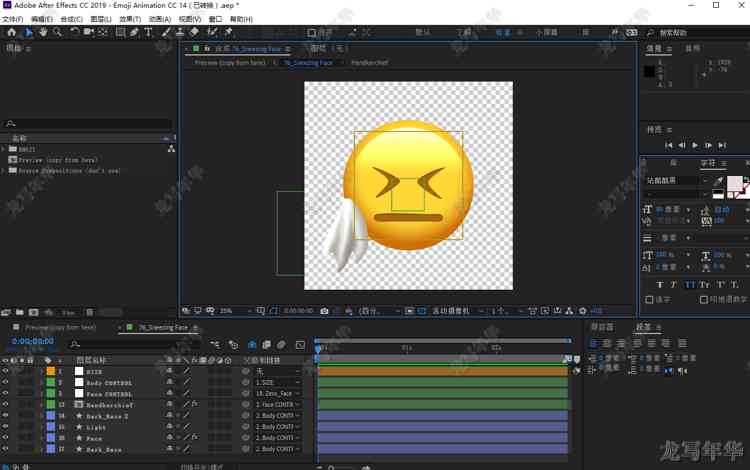The height and width of the screenshot is (470, 750).
Task: Select the Pan Behind anchor point tool
Action: 103,32
